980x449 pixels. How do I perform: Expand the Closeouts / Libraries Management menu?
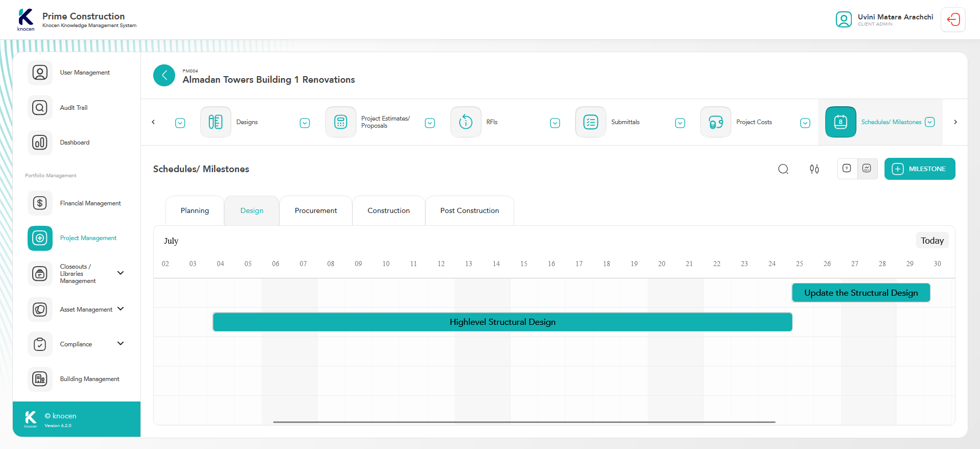point(121,273)
